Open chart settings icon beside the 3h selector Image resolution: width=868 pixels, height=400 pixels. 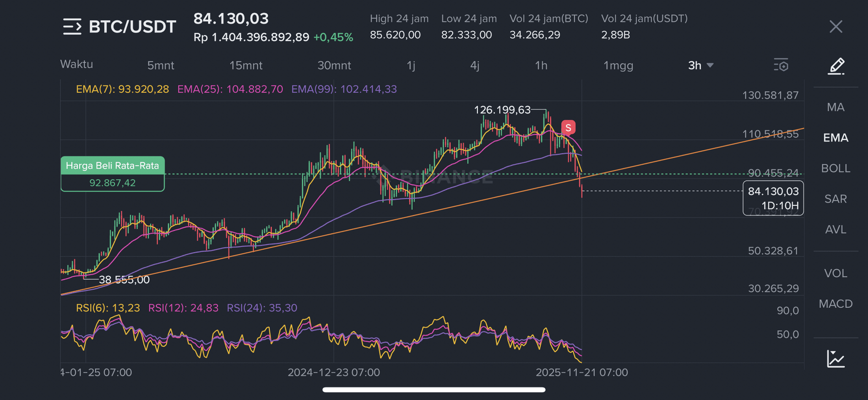coord(781,65)
